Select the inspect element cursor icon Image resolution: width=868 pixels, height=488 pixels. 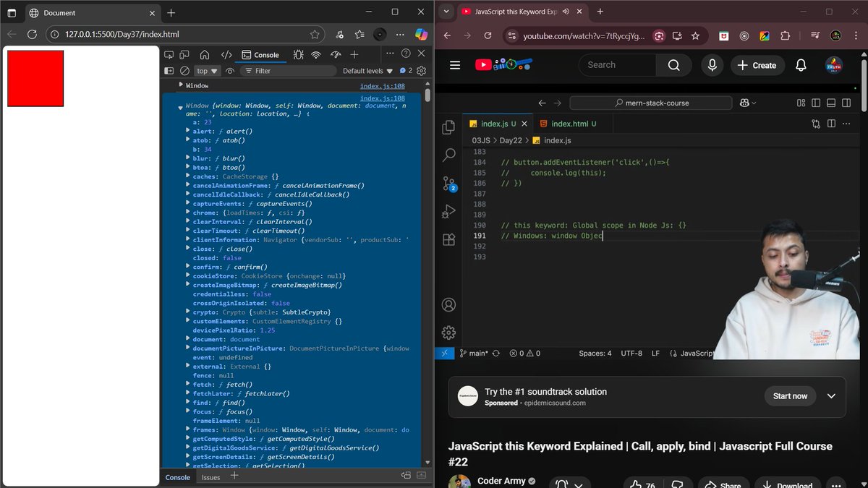[x=169, y=54]
